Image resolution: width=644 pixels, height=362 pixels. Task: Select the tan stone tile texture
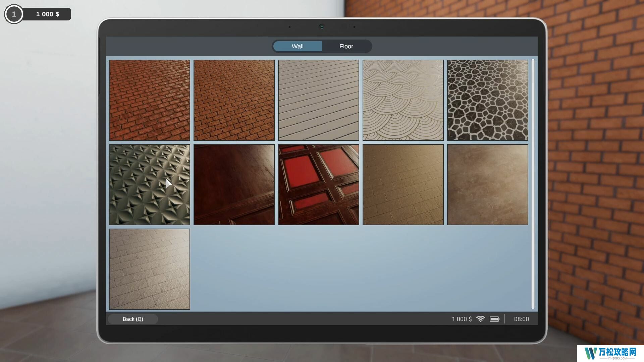(403, 185)
